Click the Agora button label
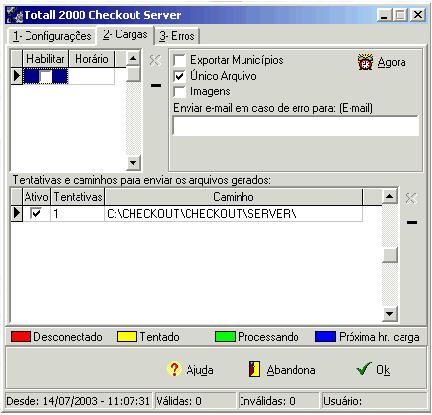Viewport: 432px width, 415px height. coord(392,62)
